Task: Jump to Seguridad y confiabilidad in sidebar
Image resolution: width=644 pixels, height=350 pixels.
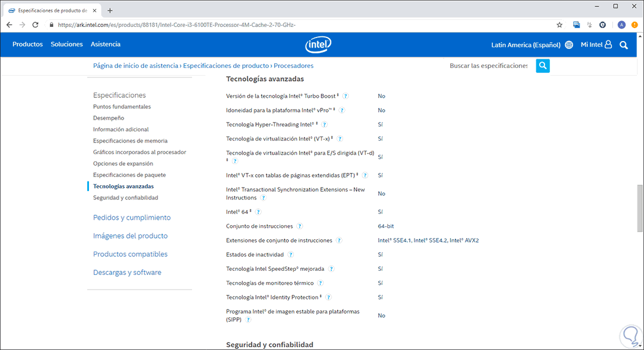Action: tap(125, 198)
